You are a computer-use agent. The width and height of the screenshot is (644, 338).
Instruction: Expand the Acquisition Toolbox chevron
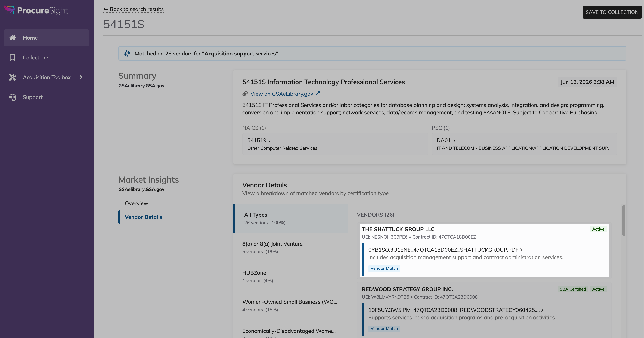pyautogui.click(x=81, y=77)
